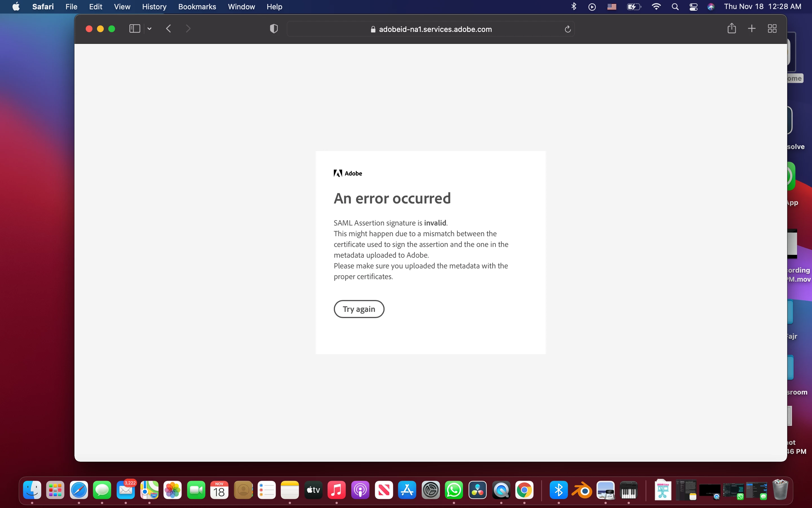Open the File menu
Screen dimensions: 812x508
pyautogui.click(x=71, y=7)
